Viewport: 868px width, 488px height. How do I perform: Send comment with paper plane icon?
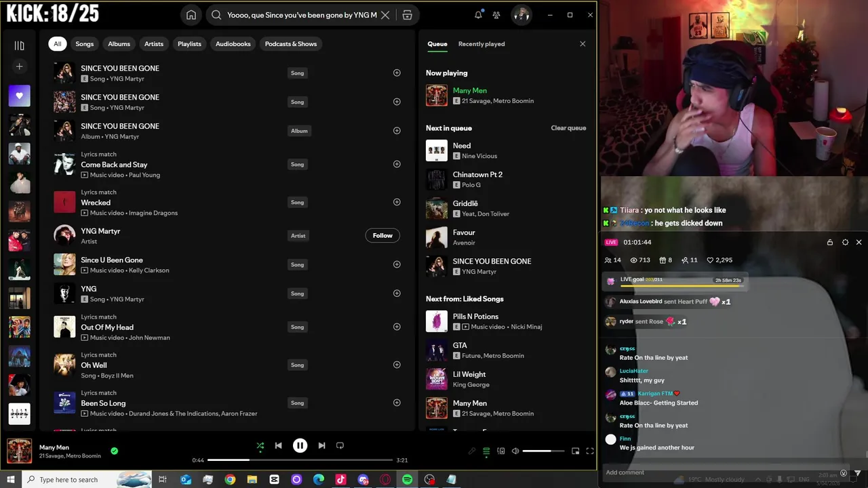(858, 473)
